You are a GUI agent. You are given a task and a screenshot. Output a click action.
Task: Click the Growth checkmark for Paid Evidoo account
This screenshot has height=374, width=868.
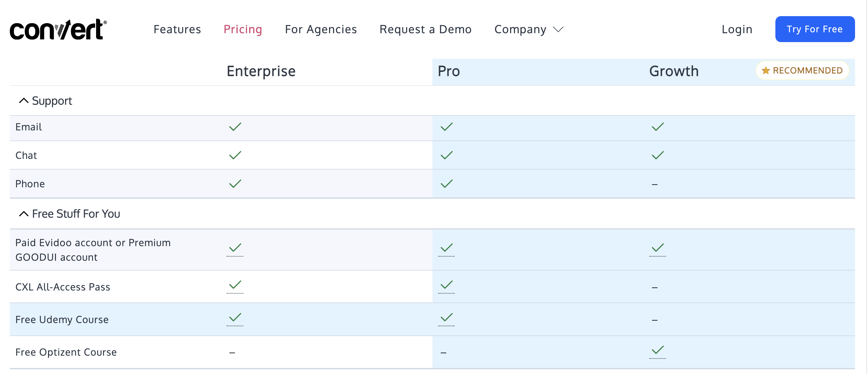pos(657,248)
